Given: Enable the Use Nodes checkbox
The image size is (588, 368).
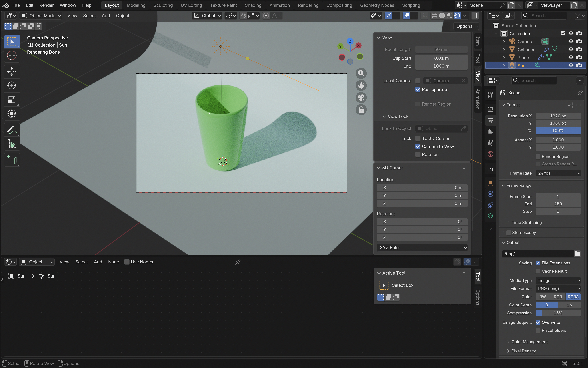Looking at the screenshot, I should [127, 262].
